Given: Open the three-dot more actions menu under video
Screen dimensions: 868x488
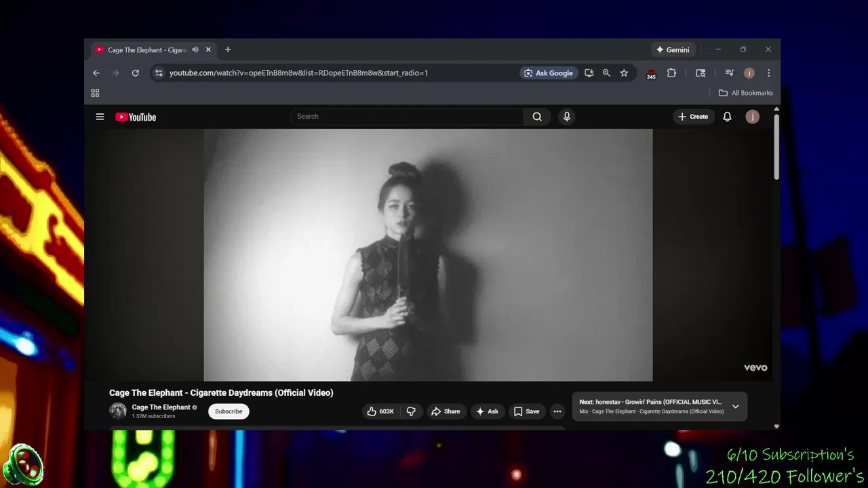Looking at the screenshot, I should click(557, 411).
